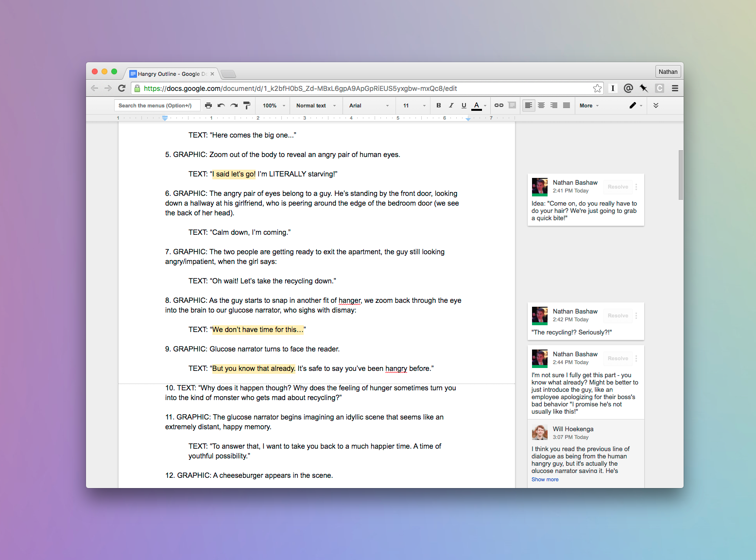Click the gray C extension icon
This screenshot has height=560, width=756.
659,88
